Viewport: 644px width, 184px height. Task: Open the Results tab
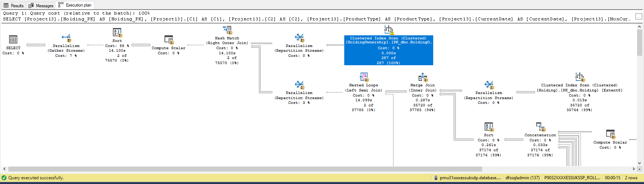(x=13, y=5)
